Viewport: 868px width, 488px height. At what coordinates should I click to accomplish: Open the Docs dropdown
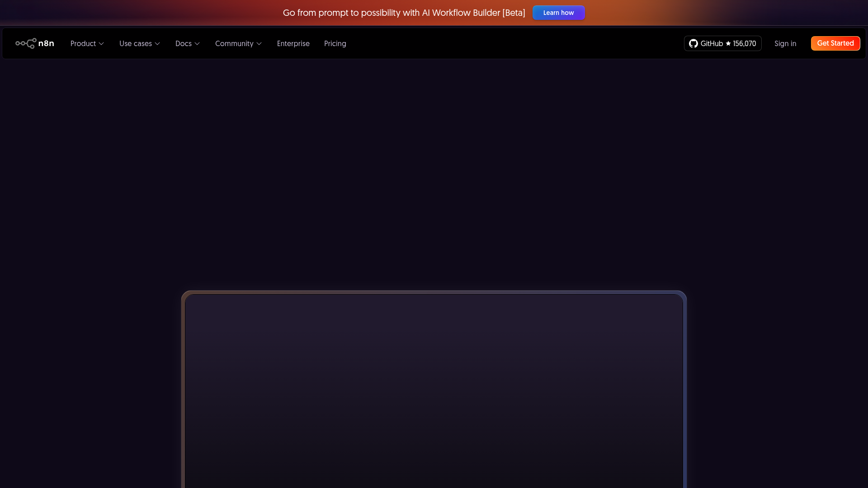pyautogui.click(x=187, y=43)
